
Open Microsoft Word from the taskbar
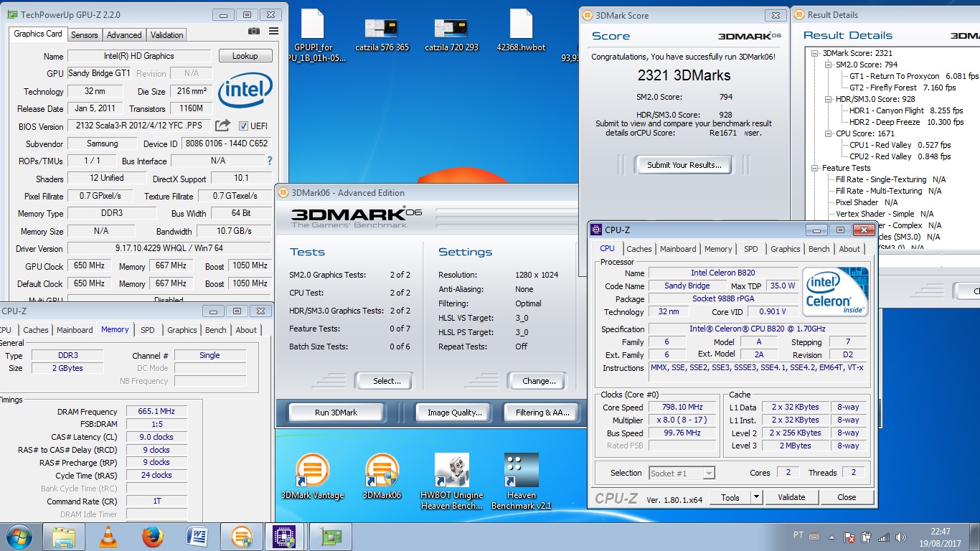pos(197,537)
